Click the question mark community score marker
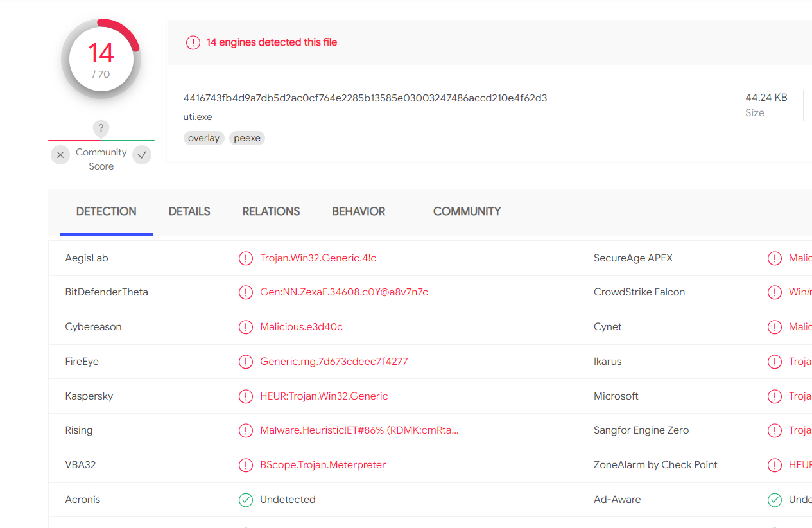This screenshot has height=528, width=812. (101, 128)
